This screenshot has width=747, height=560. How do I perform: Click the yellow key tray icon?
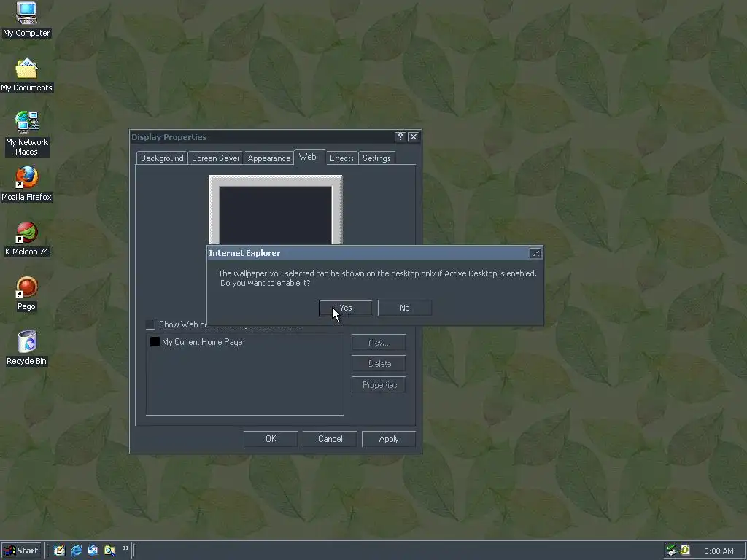[x=685, y=551]
